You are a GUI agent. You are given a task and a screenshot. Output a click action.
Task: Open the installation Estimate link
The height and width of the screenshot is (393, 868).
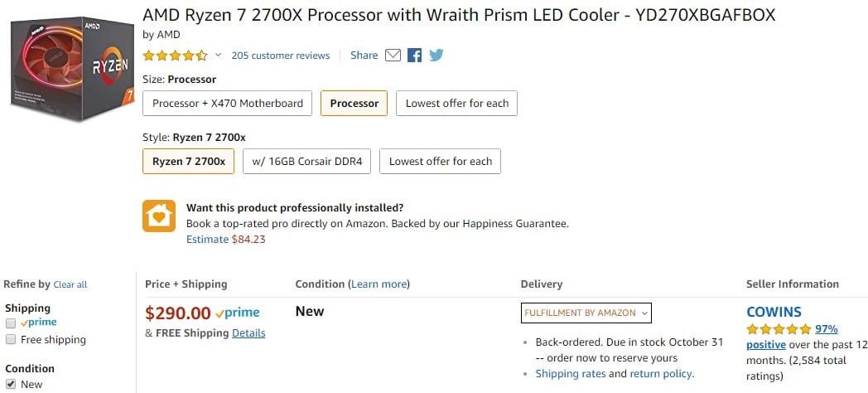click(207, 239)
